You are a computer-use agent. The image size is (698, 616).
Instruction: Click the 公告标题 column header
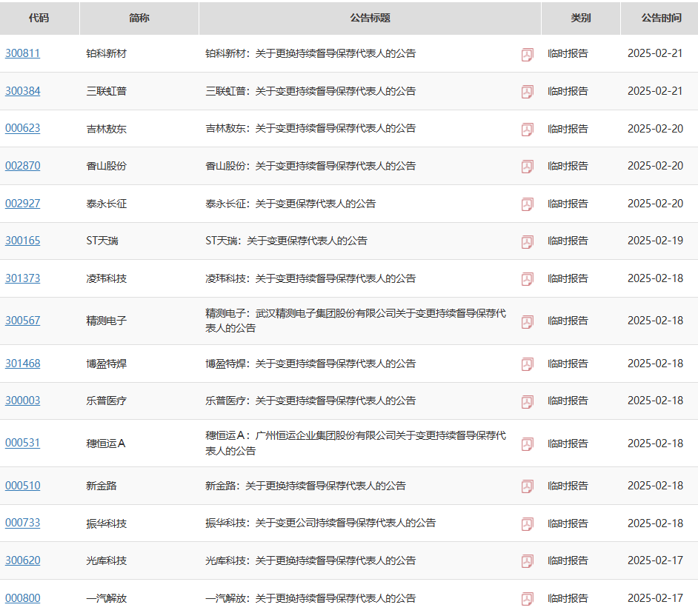click(370, 18)
